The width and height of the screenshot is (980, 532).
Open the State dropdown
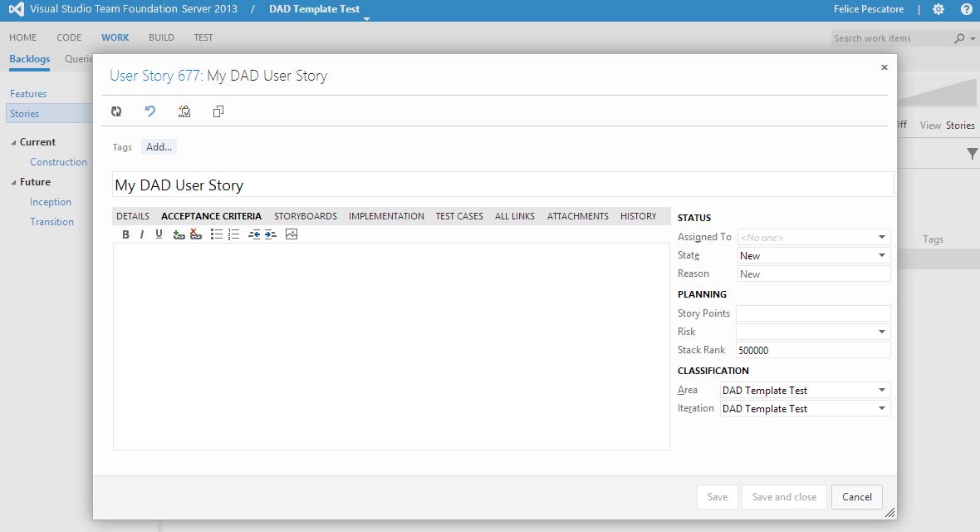pyautogui.click(x=882, y=255)
